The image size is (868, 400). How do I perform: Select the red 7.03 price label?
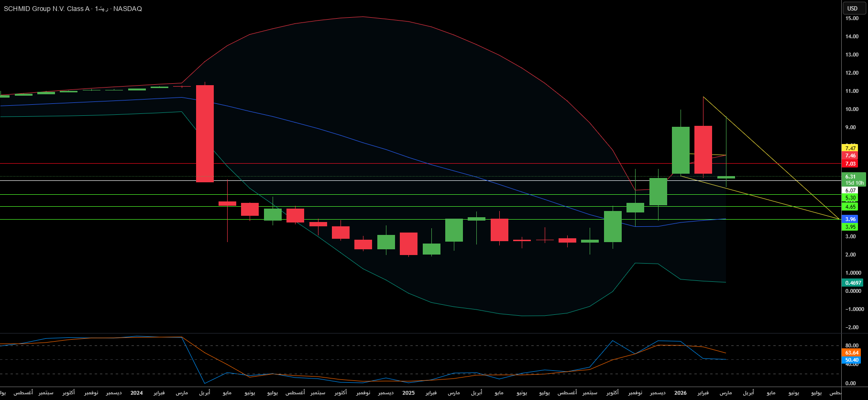click(850, 164)
